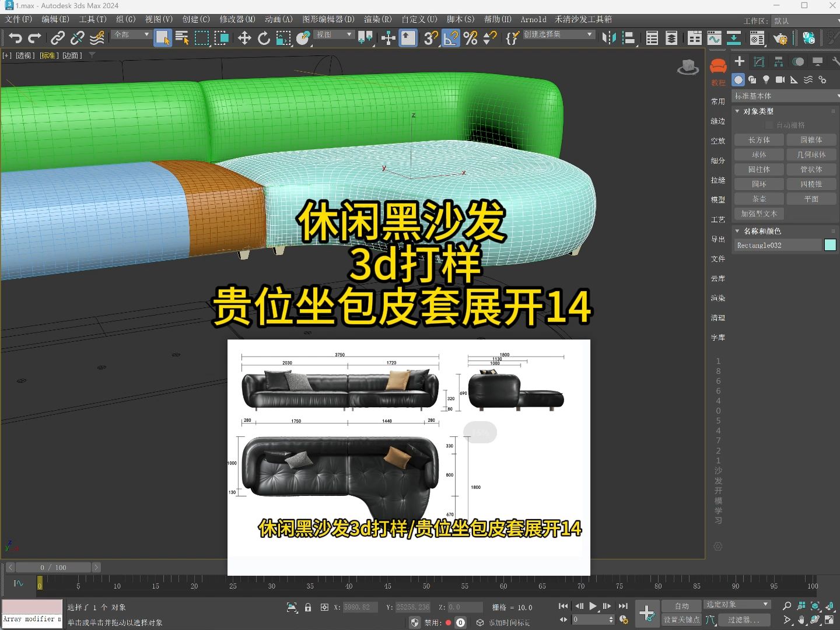Select the Bind to Space Warp icon

(x=97, y=38)
